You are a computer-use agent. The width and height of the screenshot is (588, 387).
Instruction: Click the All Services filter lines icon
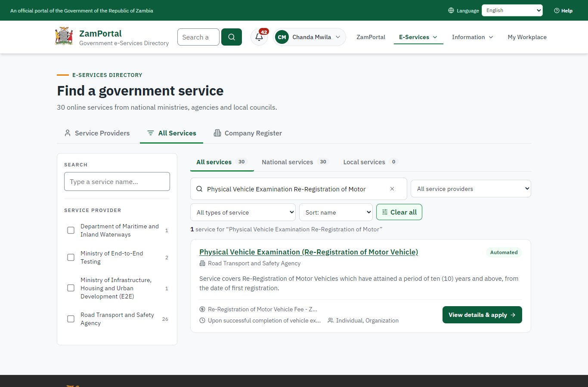click(x=151, y=133)
